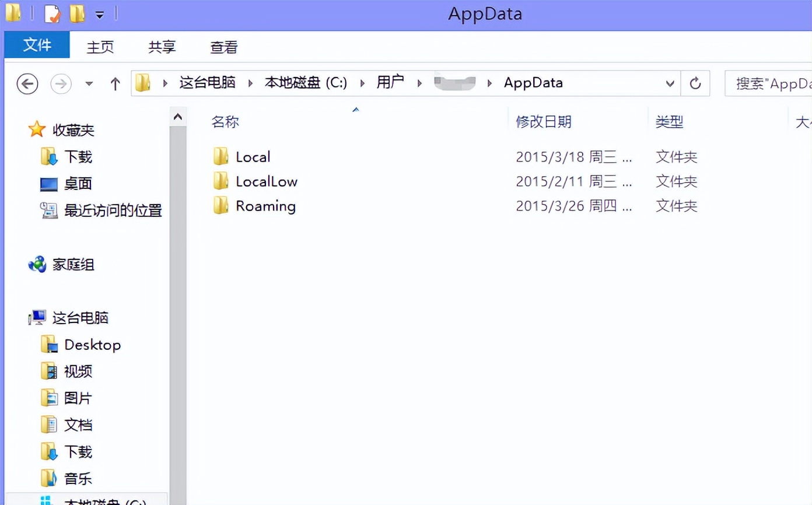Open Desktop under 这台电脑
The height and width of the screenshot is (505, 812).
pyautogui.click(x=92, y=345)
